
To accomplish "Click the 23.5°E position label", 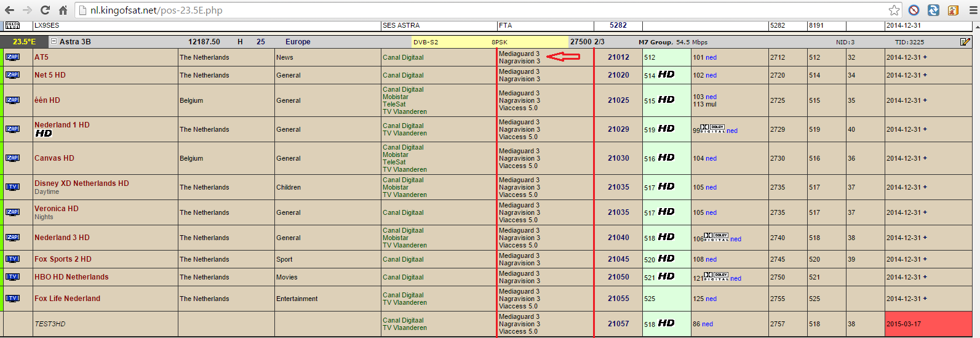I will coord(24,42).
